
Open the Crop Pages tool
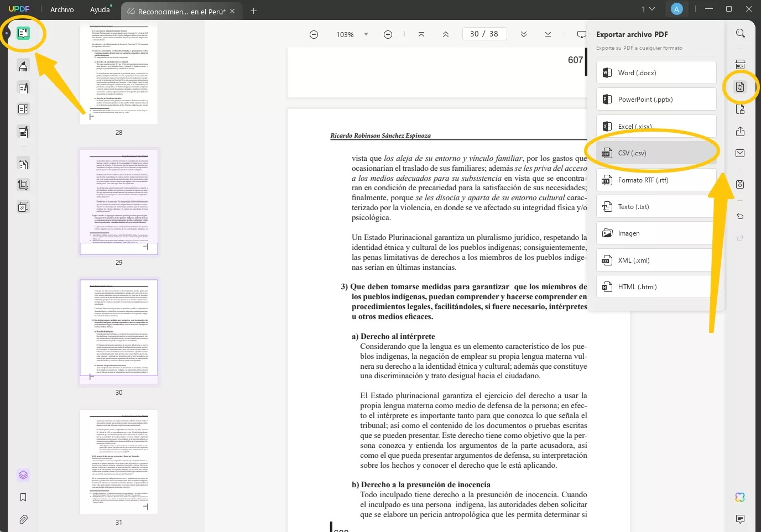click(23, 185)
